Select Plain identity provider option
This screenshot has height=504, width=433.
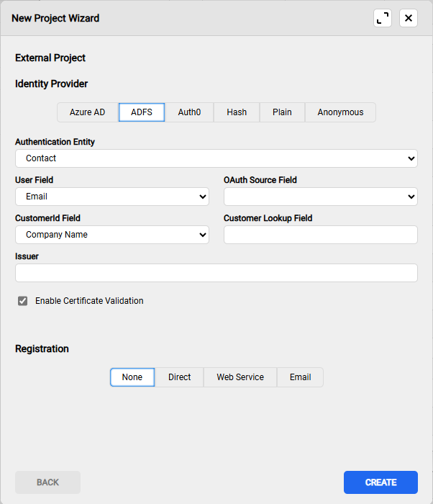pos(282,112)
